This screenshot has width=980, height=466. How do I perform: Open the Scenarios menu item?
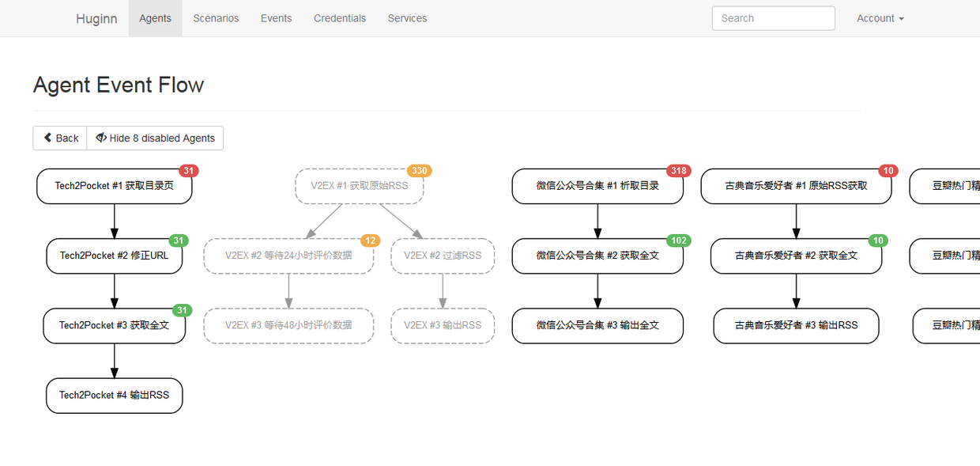pos(216,18)
